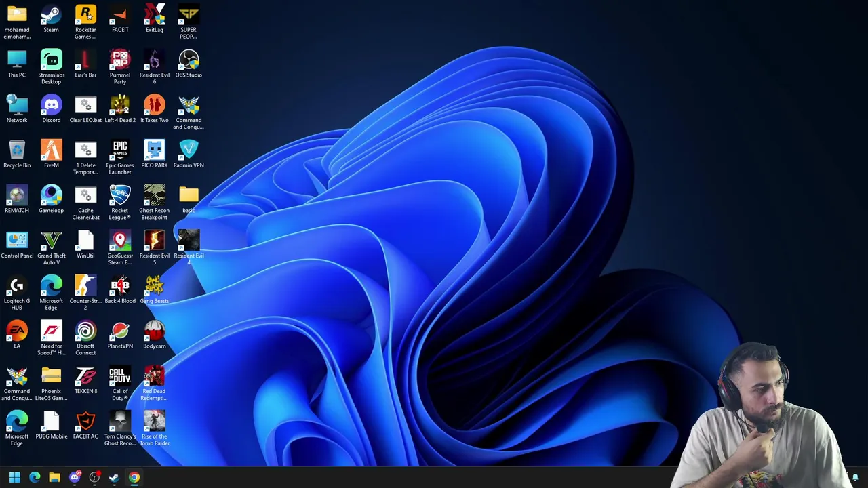Open Logitech G HUB
Image resolution: width=868 pixels, height=488 pixels.
click(x=17, y=292)
